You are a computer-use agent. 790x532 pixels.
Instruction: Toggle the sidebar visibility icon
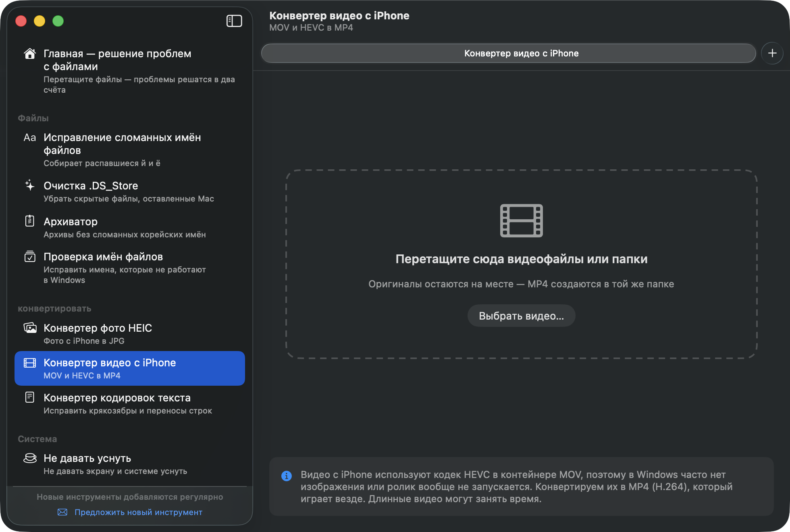pyautogui.click(x=234, y=21)
